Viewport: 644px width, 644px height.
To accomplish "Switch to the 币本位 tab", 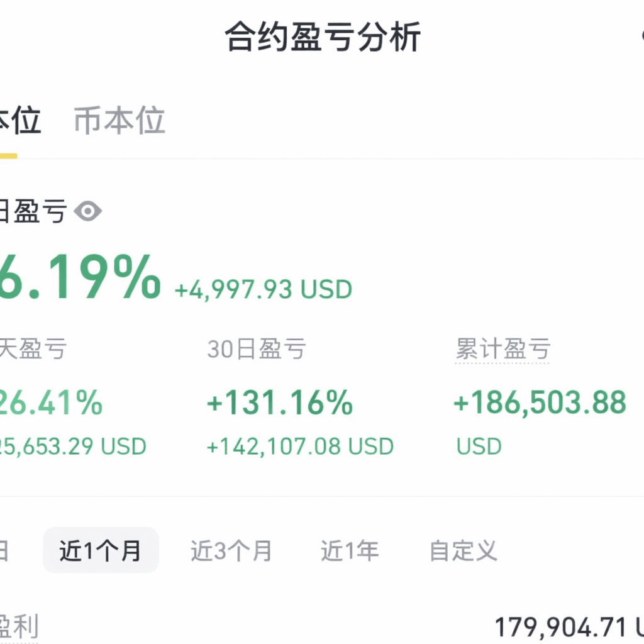I will (x=119, y=120).
